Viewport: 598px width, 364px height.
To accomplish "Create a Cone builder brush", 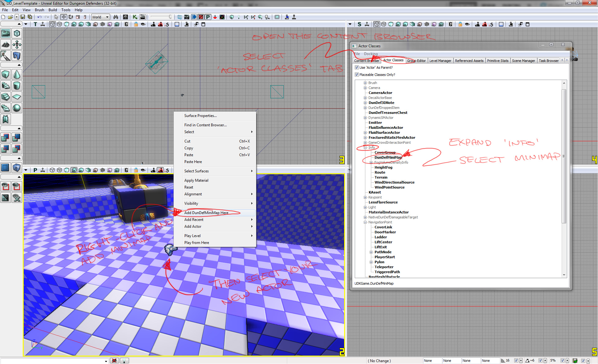I will pos(17,74).
